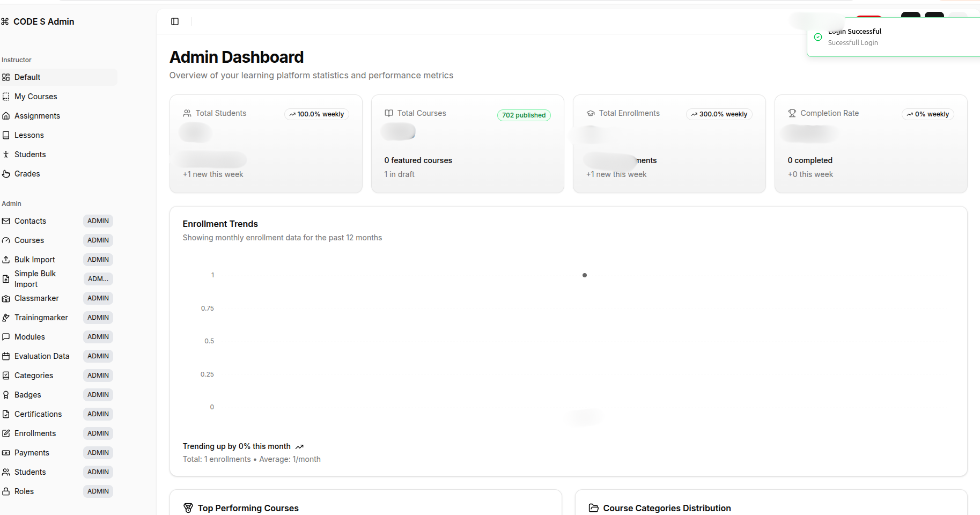Select the Contacts envelope icon

point(6,221)
